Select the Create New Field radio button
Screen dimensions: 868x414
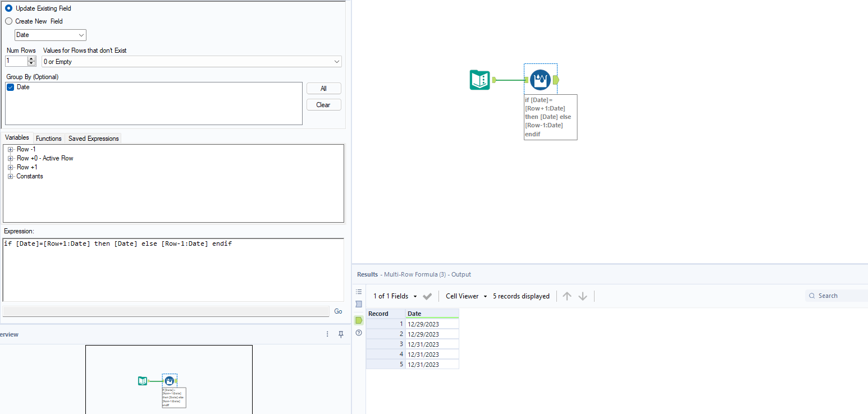[x=8, y=21]
